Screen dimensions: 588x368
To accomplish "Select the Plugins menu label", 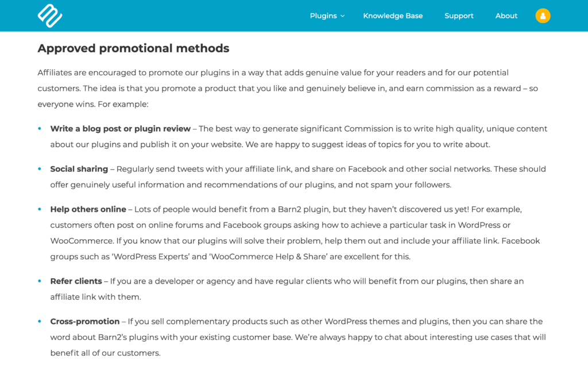I will coord(323,16).
